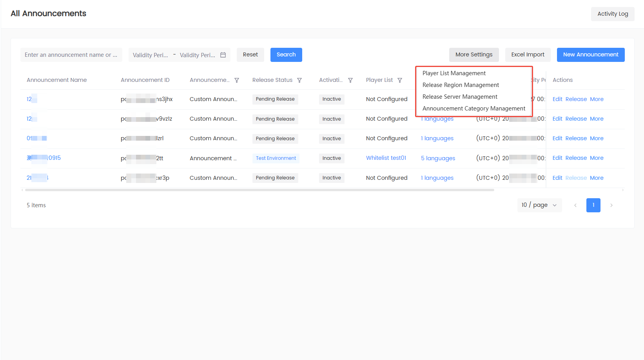The width and height of the screenshot is (644, 360).
Task: Release the announcement ending v9vzlz
Action: (x=576, y=119)
